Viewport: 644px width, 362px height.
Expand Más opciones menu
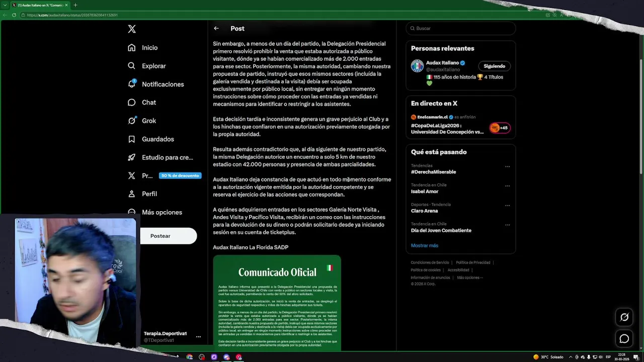click(x=155, y=212)
